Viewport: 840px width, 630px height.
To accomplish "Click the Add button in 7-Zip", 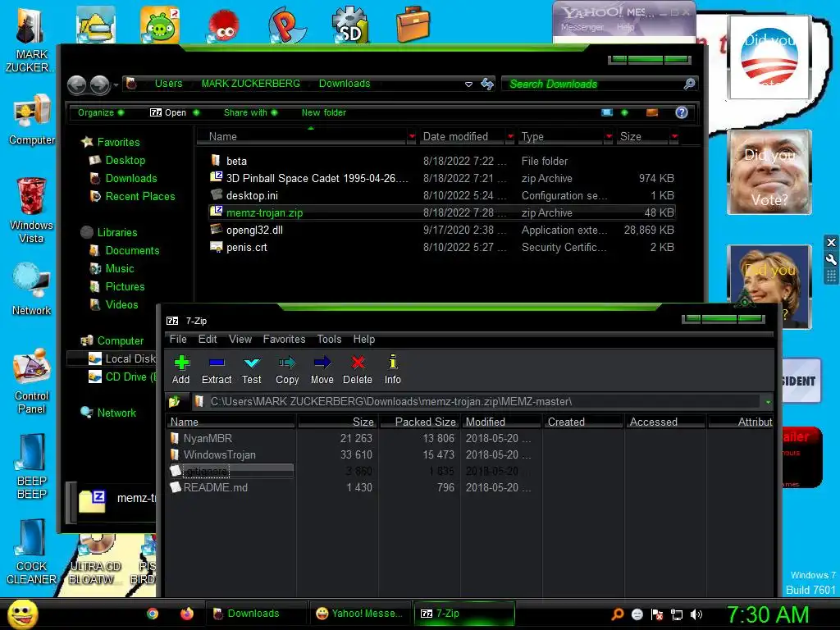I will [x=181, y=369].
